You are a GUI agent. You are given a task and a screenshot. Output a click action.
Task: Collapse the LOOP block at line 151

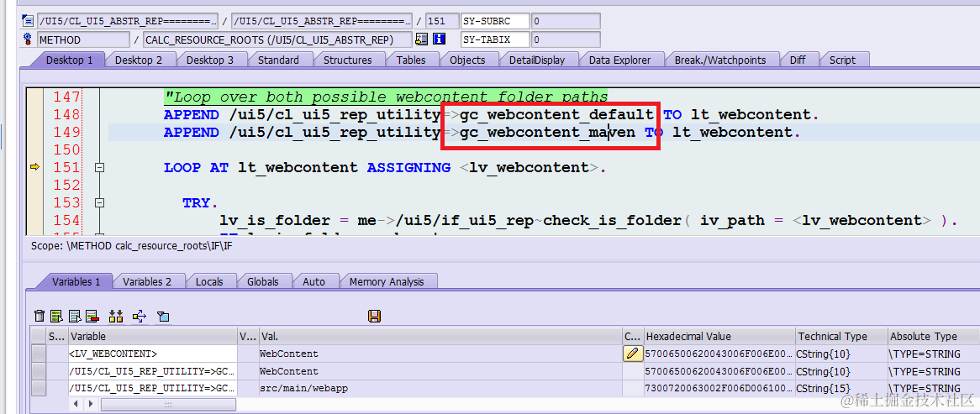(98, 167)
